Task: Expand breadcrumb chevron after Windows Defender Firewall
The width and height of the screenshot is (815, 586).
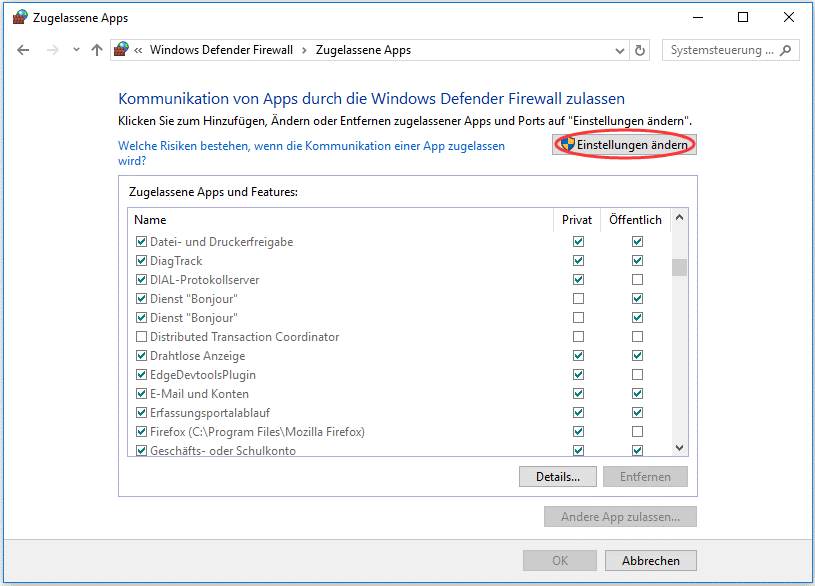Action: click(304, 50)
